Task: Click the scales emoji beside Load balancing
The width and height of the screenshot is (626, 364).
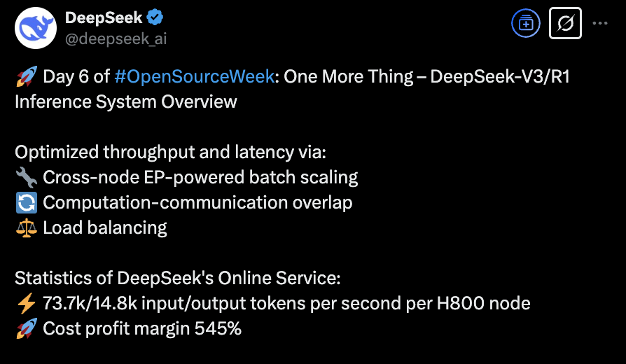Action: point(26,227)
